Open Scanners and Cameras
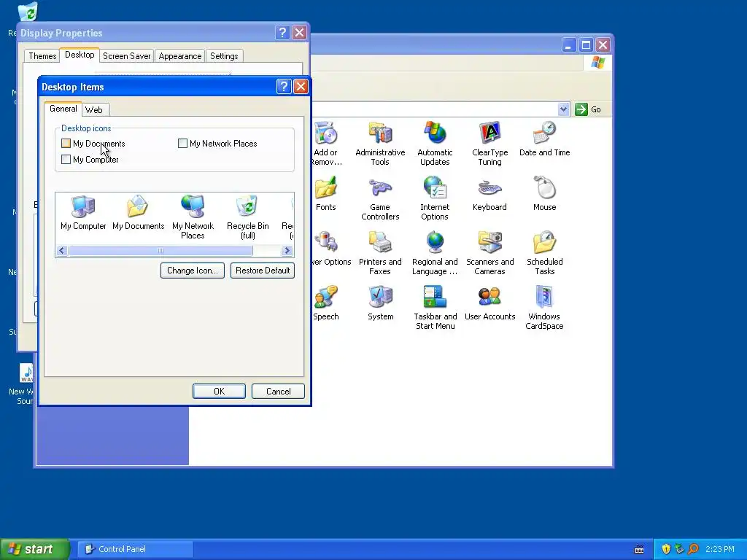The height and width of the screenshot is (560, 747). [x=489, y=253]
